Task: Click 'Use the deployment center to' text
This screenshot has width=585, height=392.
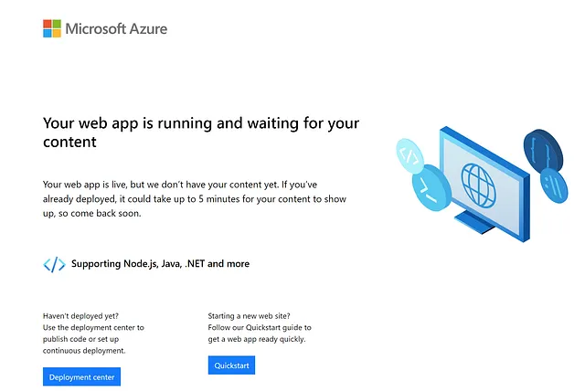Action: pos(93,327)
